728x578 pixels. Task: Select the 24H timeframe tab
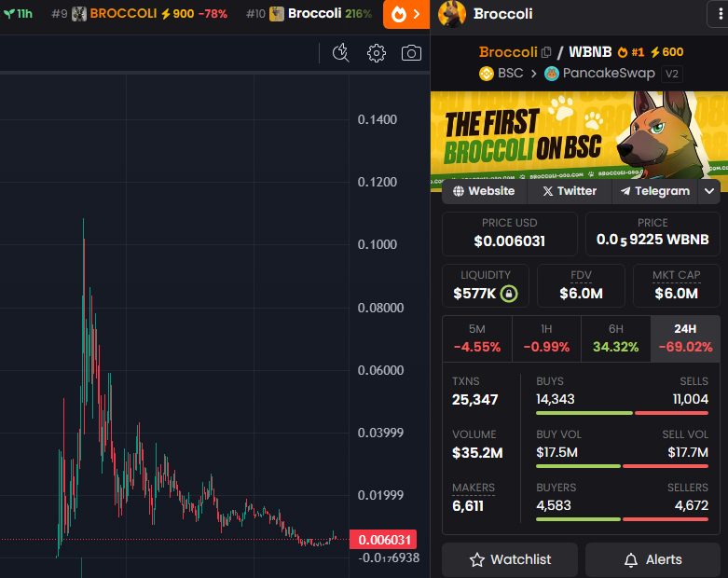click(x=685, y=339)
